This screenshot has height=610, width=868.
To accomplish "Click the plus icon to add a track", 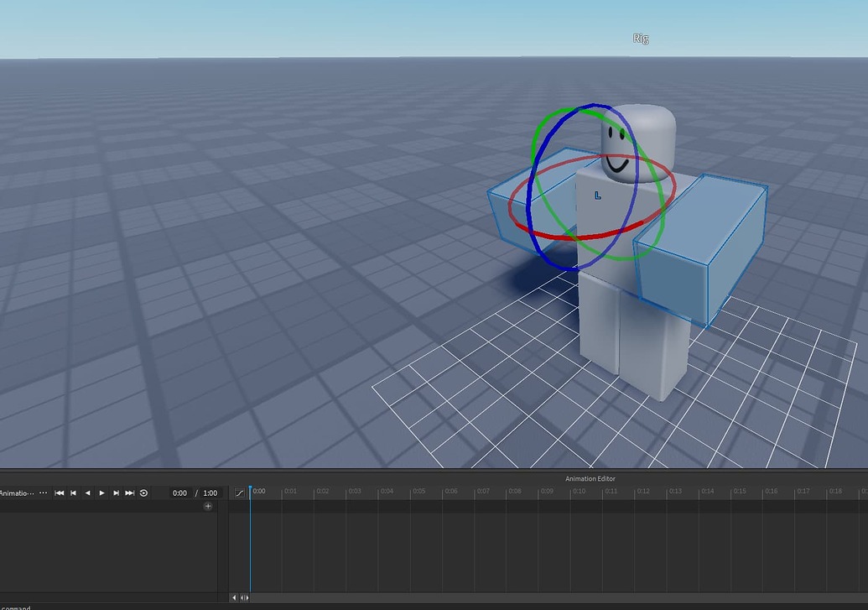I will tap(207, 506).
